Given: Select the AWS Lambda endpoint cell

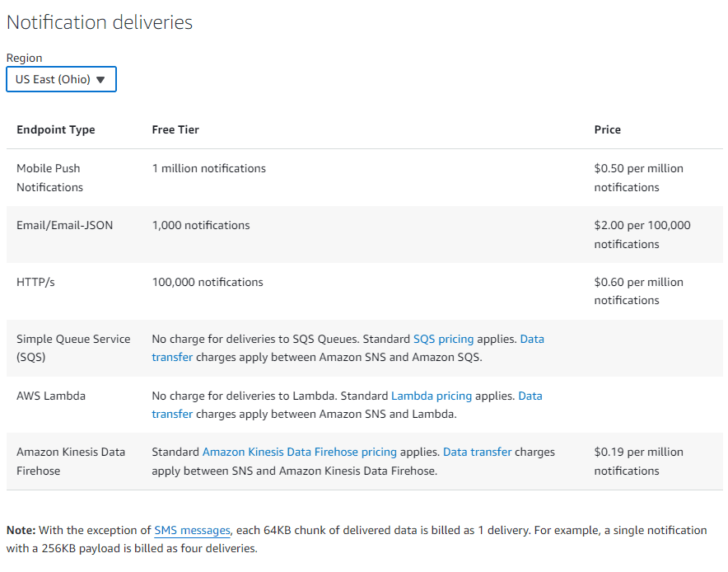Looking at the screenshot, I should click(51, 396).
